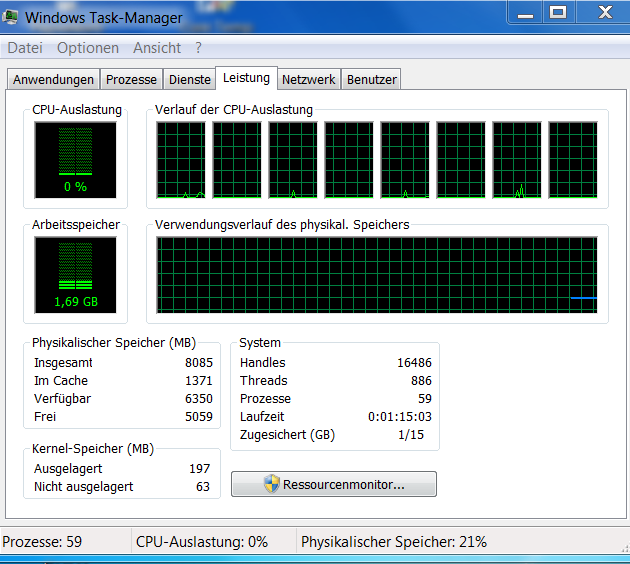Click the Kernel-Speicher (MB) group title
630x564 pixels.
coord(93,449)
